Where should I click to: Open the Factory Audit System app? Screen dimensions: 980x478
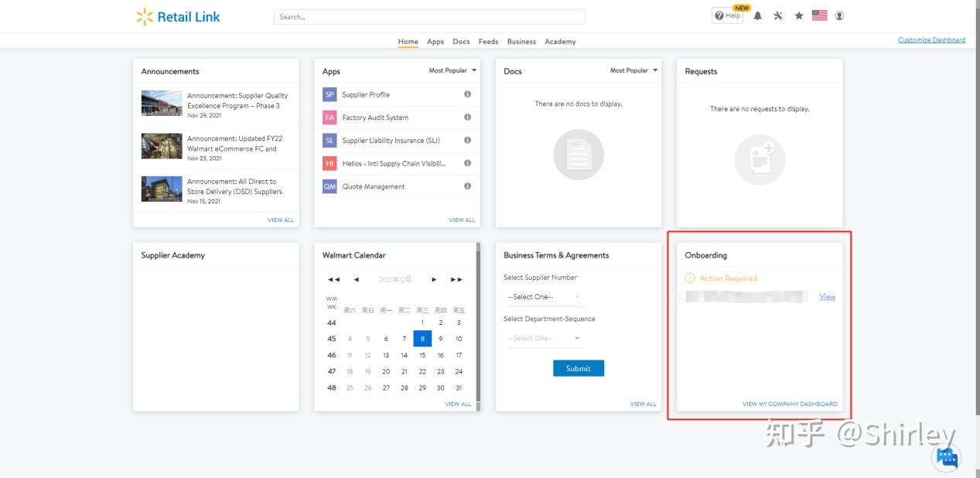[x=329, y=117]
